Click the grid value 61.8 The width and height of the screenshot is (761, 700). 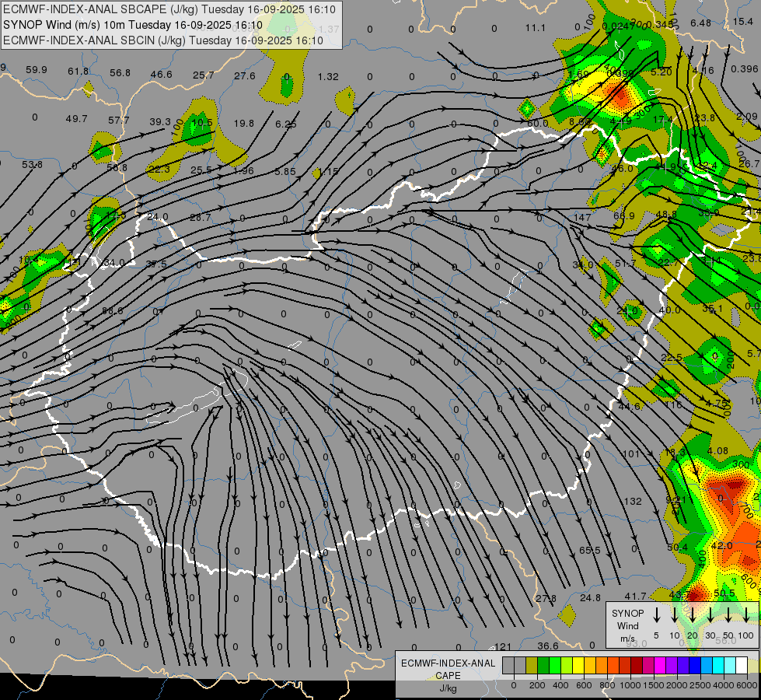pos(79,72)
